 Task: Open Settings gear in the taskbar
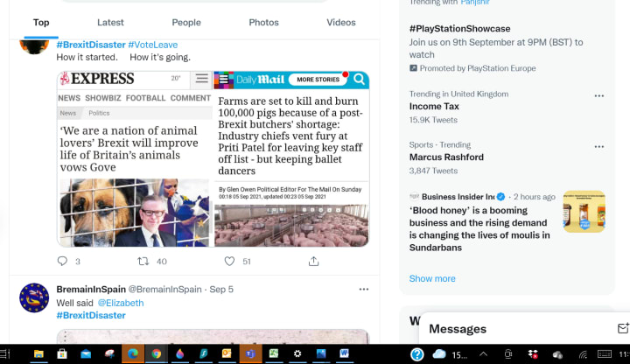(297, 354)
